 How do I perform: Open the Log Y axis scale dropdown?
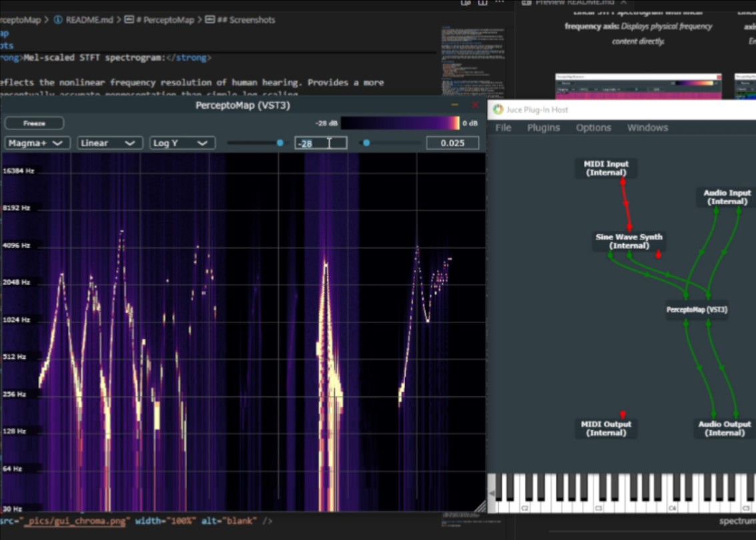coord(181,143)
